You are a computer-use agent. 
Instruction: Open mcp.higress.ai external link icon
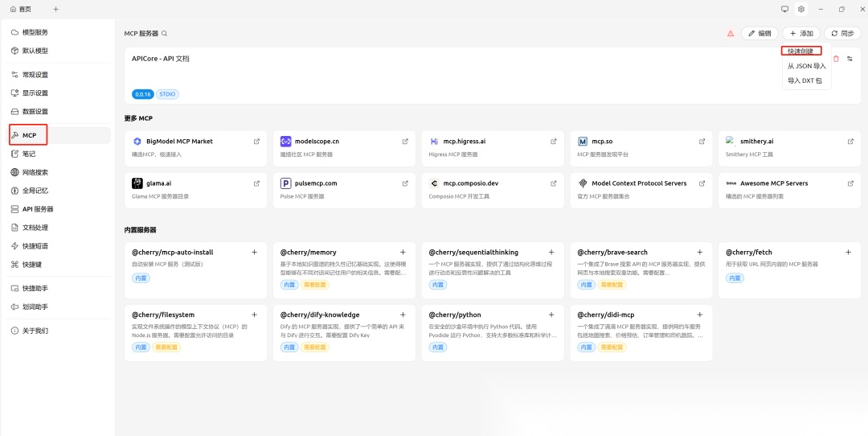coord(554,142)
